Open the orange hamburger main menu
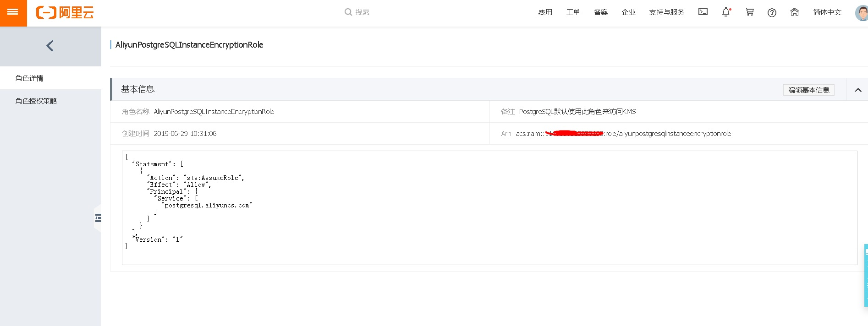 click(x=13, y=12)
